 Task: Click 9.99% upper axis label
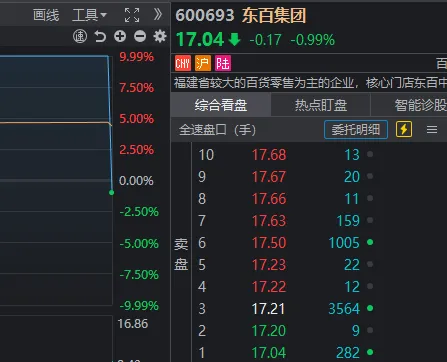point(137,57)
